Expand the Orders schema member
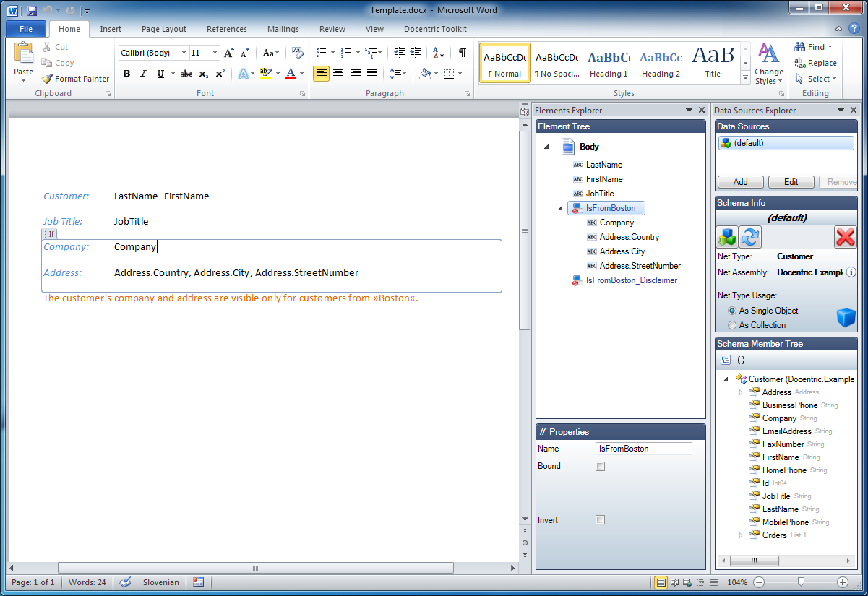The width and height of the screenshot is (868, 596). pos(741,535)
